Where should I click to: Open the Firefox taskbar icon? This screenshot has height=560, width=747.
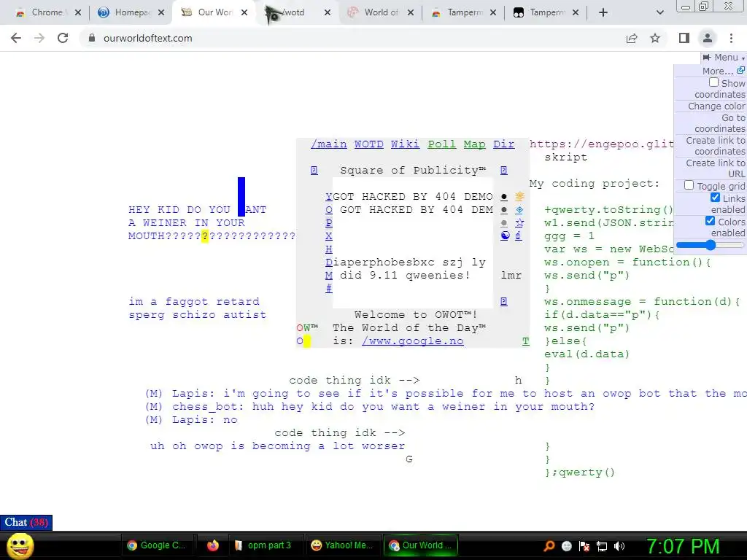[x=213, y=545]
